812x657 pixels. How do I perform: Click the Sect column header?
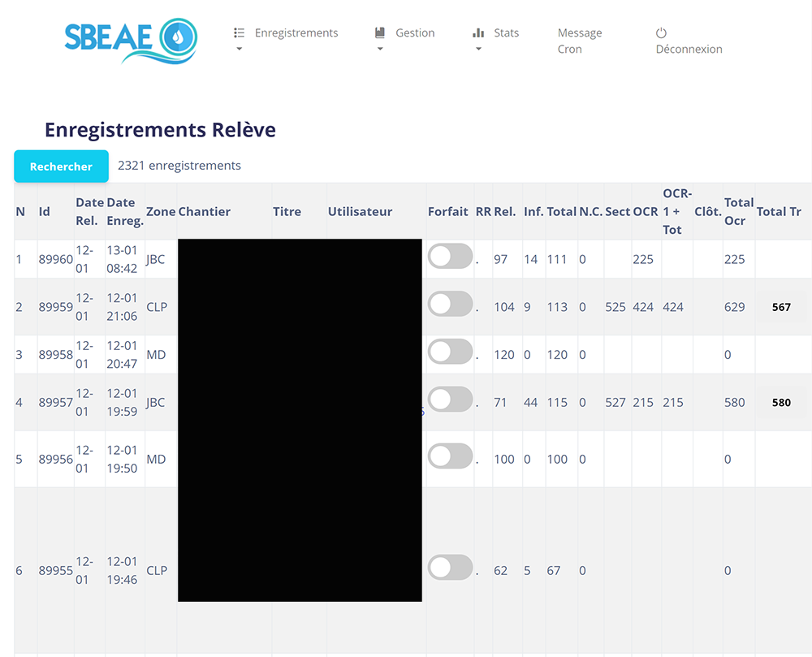617,211
